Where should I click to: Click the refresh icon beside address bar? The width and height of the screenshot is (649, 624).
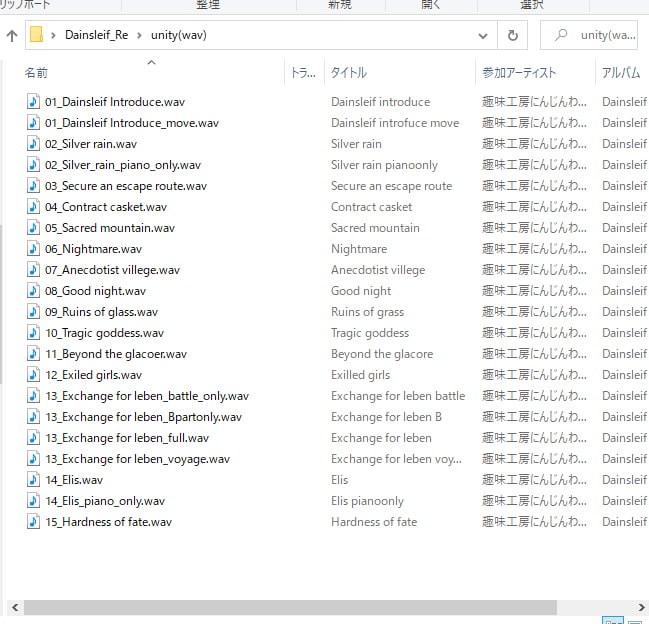(x=512, y=35)
